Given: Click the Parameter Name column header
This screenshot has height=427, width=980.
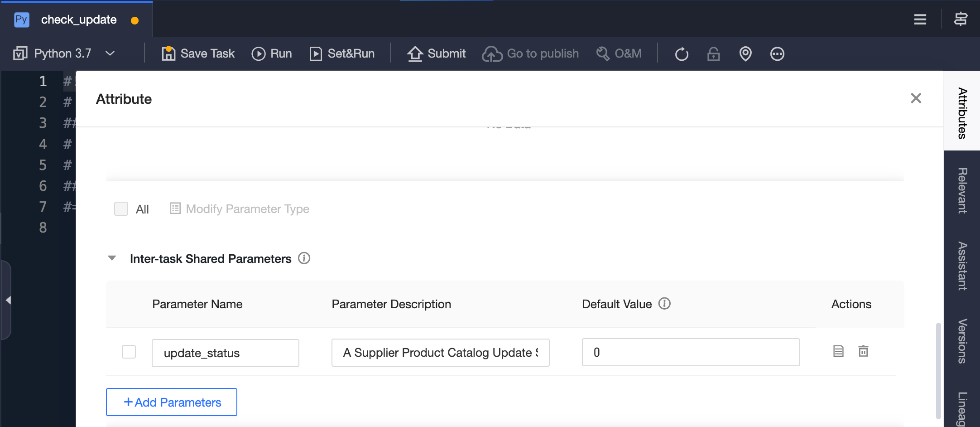Looking at the screenshot, I should [197, 304].
